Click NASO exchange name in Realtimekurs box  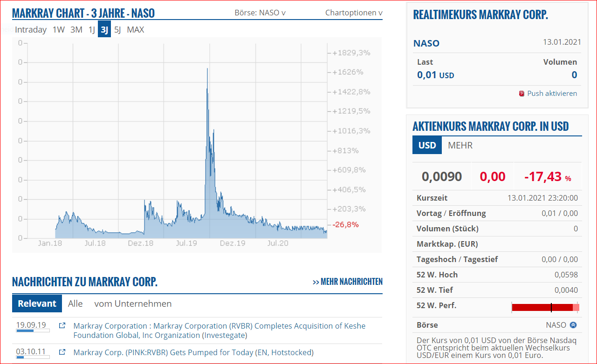point(426,43)
